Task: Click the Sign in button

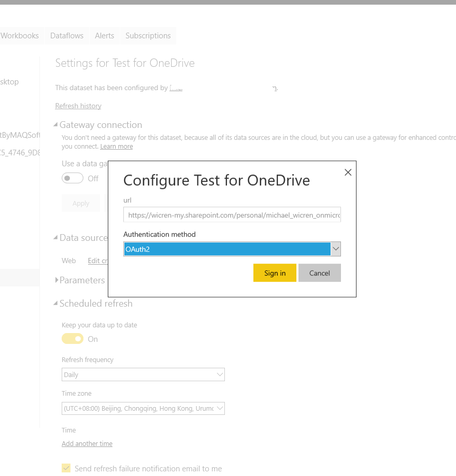Action: [x=275, y=273]
